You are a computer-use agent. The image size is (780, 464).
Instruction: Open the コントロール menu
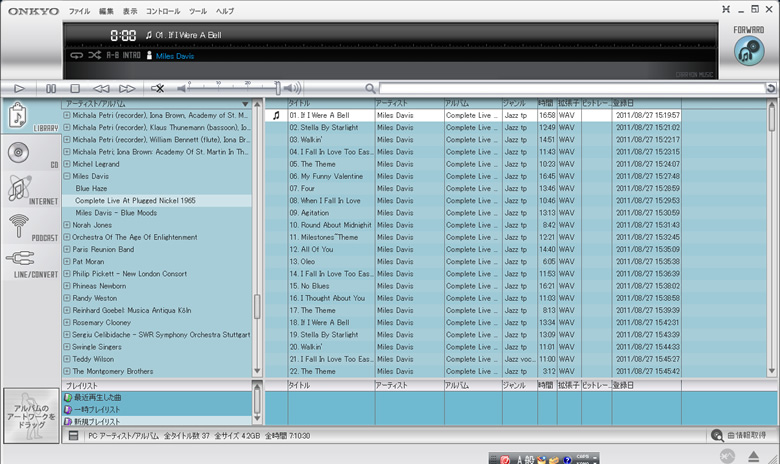(x=163, y=11)
